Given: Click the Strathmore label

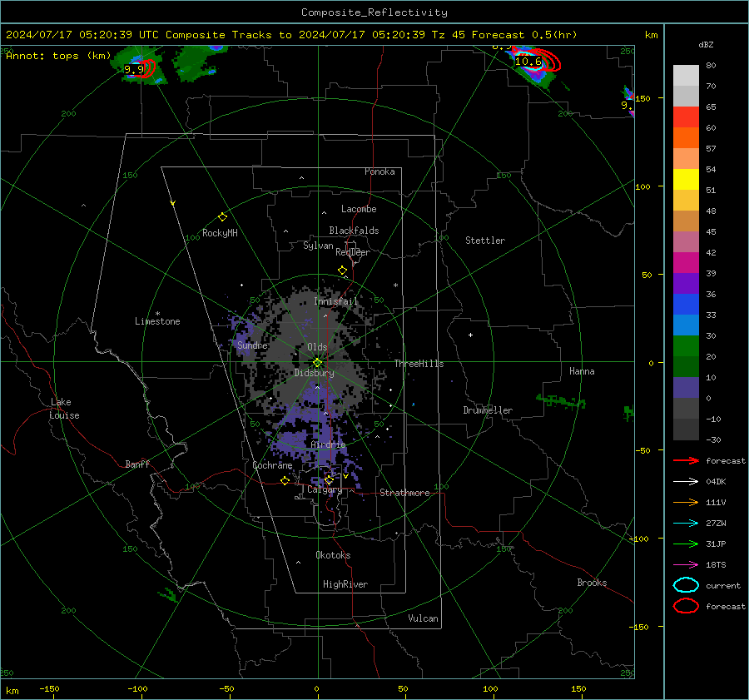Looking at the screenshot, I should 404,493.
